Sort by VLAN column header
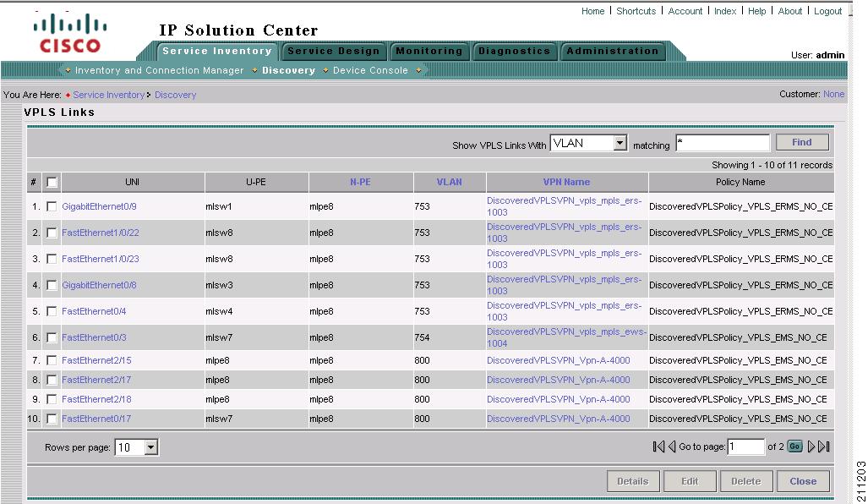Screen dimensions: 868x504 [x=449, y=182]
